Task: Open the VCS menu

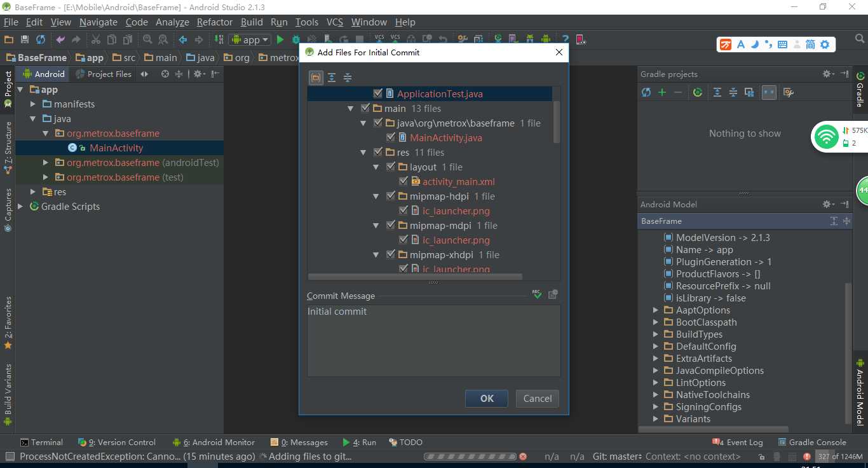Action: click(x=335, y=22)
